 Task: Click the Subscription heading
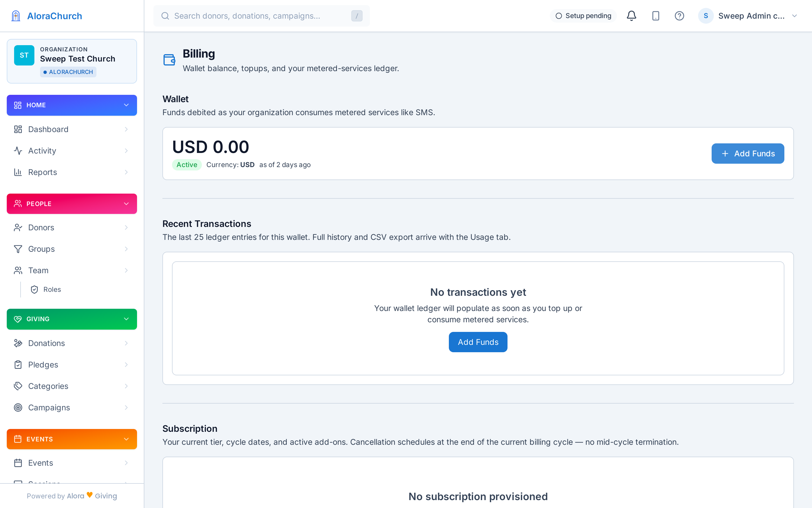190,429
